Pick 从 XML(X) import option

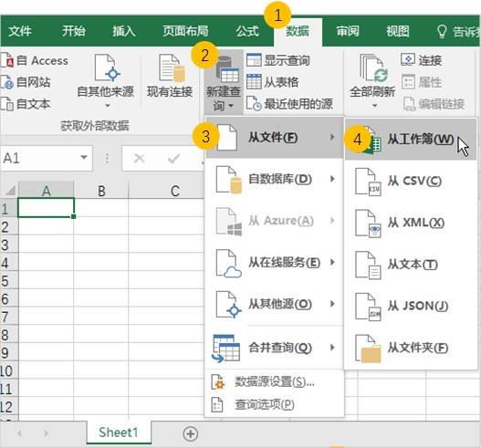tap(410, 223)
